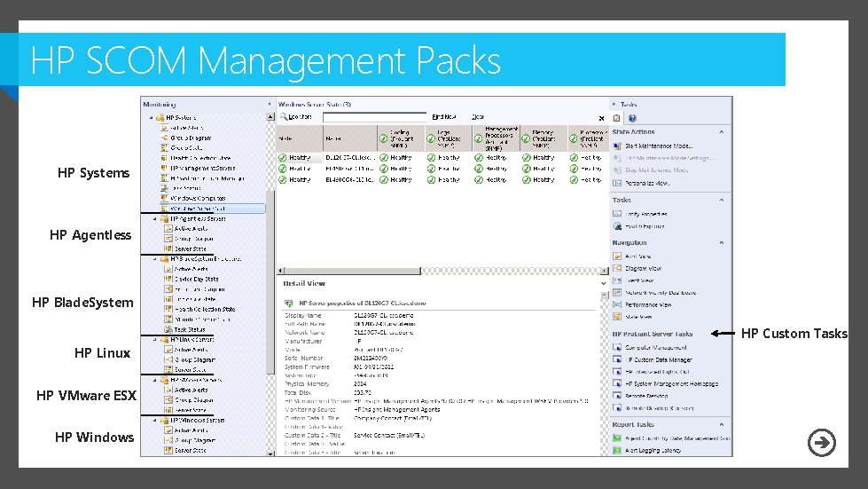This screenshot has height=489, width=868.
Task: Collapse the HP Linux Servers folder
Action: (155, 340)
